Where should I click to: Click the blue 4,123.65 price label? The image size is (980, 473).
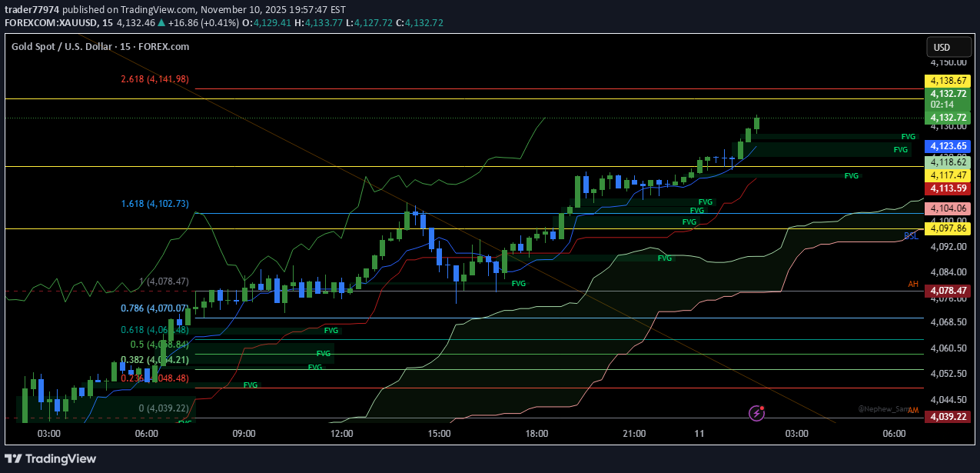948,146
